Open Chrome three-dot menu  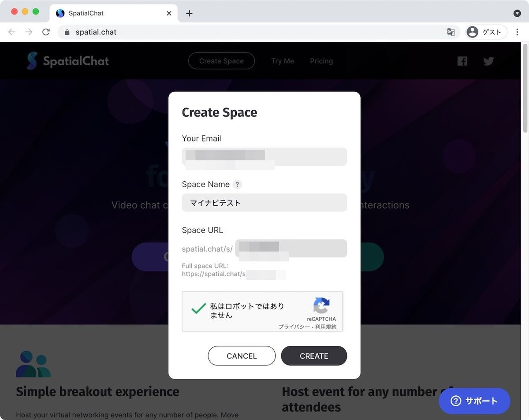coord(517,32)
